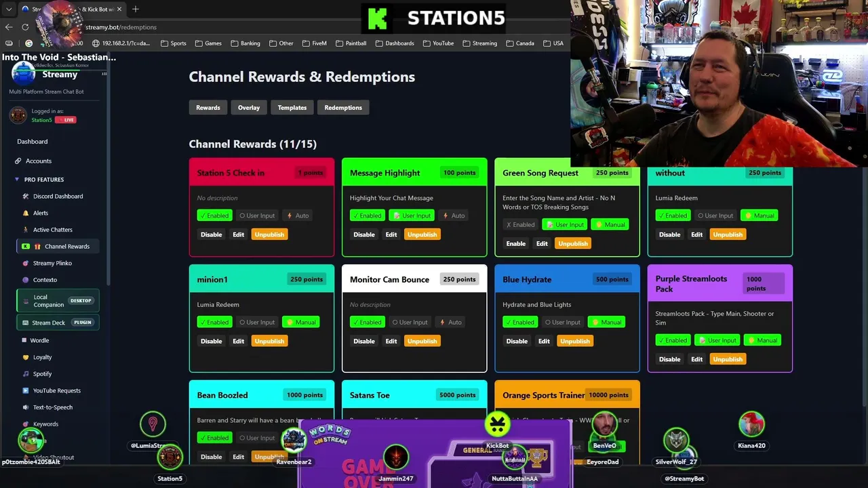Open the Dashboards bookmark folder
This screenshot has height=488, width=868.
(x=395, y=43)
